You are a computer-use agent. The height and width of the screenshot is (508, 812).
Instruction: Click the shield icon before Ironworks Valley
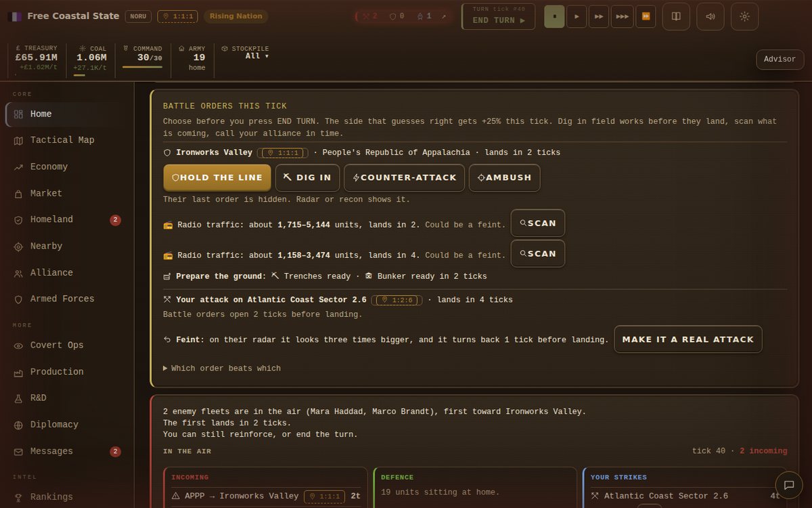pyautogui.click(x=167, y=152)
